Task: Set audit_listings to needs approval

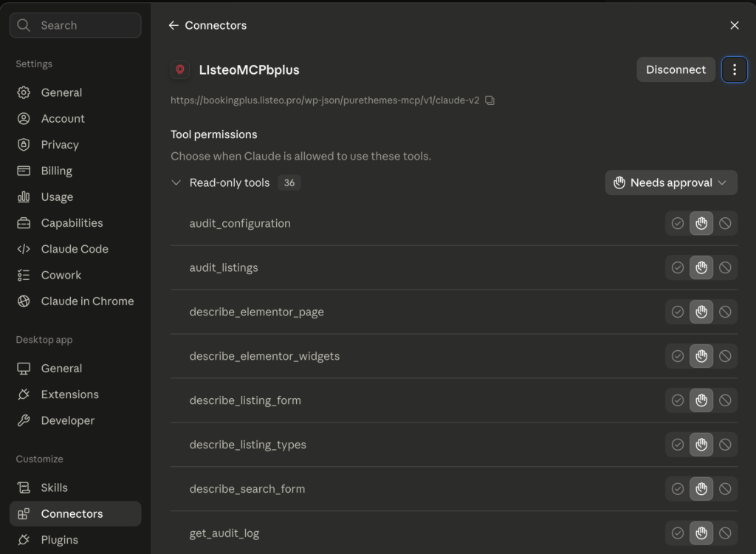Action: tap(701, 268)
